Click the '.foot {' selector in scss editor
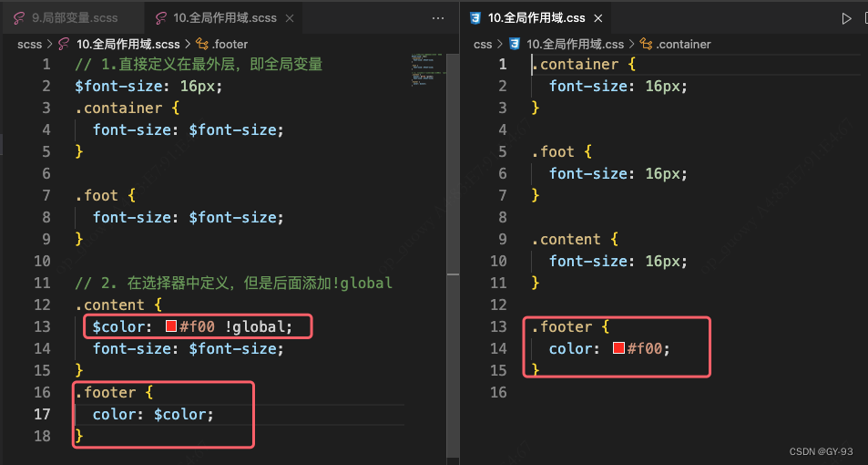Image resolution: width=868 pixels, height=465 pixels. click(105, 195)
